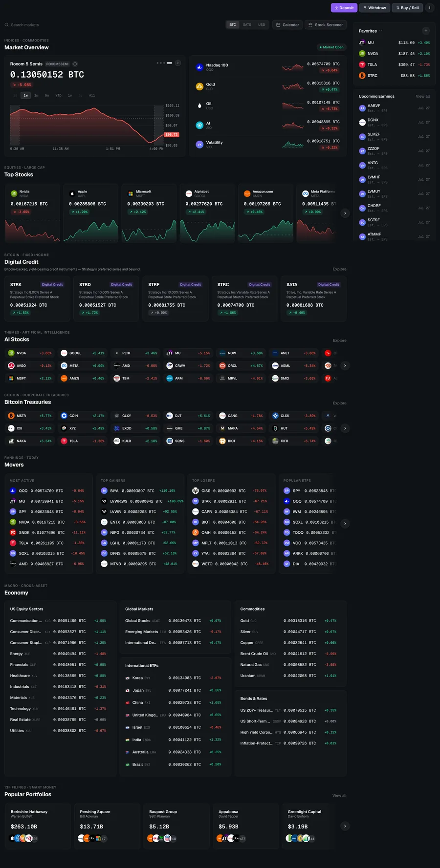Click the Nvidia logo in Top Stocks
The image size is (440, 868).
coord(14,193)
